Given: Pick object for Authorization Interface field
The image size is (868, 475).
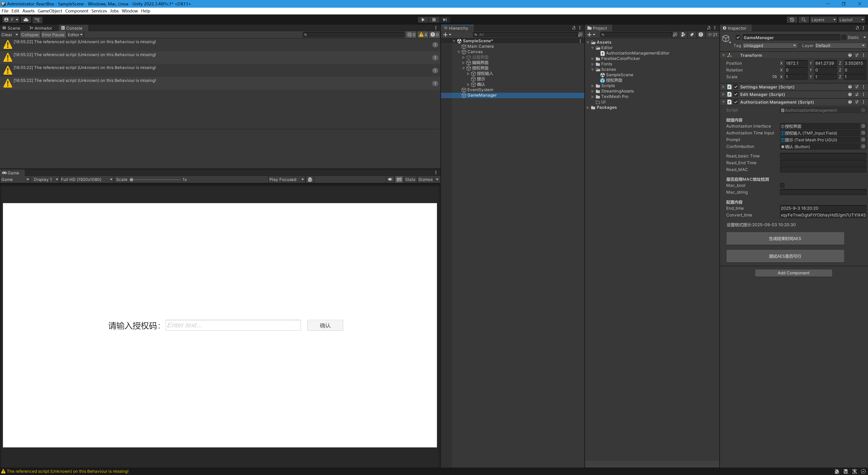Looking at the screenshot, I should click(x=863, y=126).
